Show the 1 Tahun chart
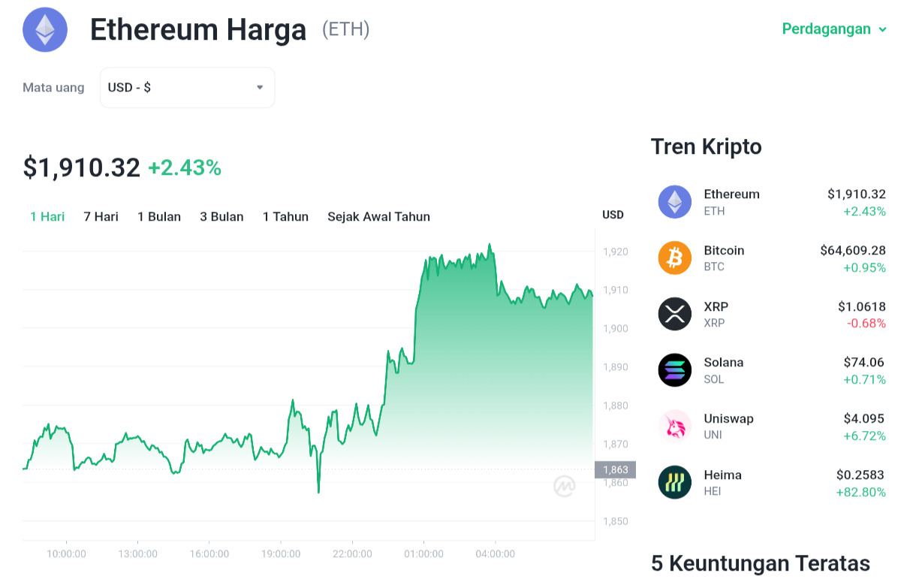The image size is (916, 588). 285,217
